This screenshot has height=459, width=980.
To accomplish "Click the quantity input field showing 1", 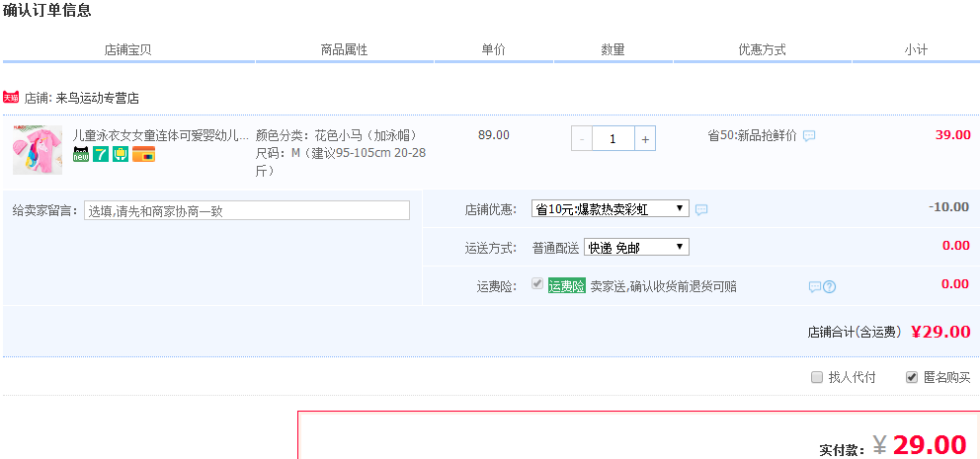I will (x=613, y=138).
